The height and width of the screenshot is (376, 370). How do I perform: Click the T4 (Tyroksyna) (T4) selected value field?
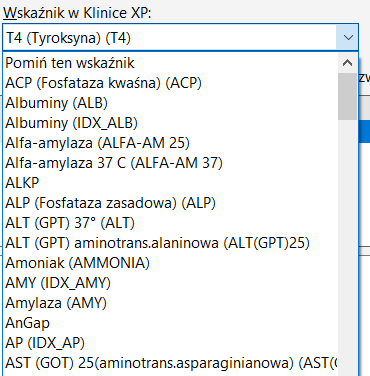click(170, 38)
